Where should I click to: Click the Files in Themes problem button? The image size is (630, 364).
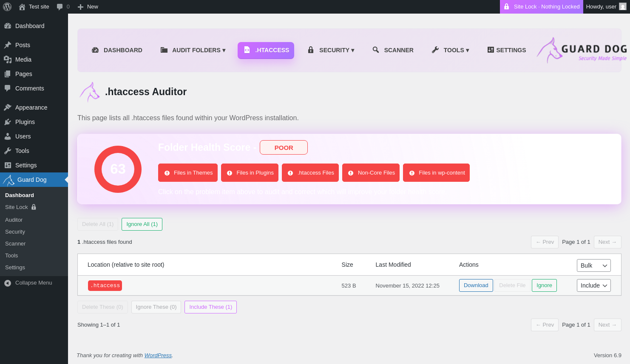pos(188,173)
